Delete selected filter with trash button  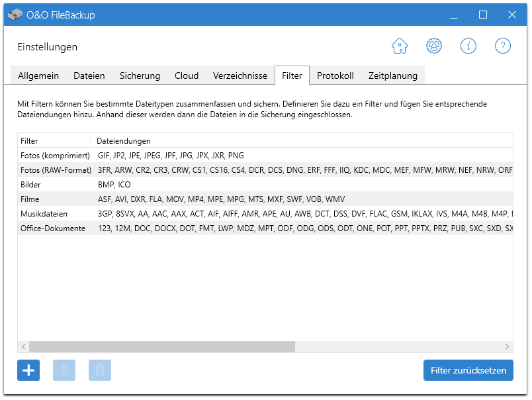(x=100, y=370)
